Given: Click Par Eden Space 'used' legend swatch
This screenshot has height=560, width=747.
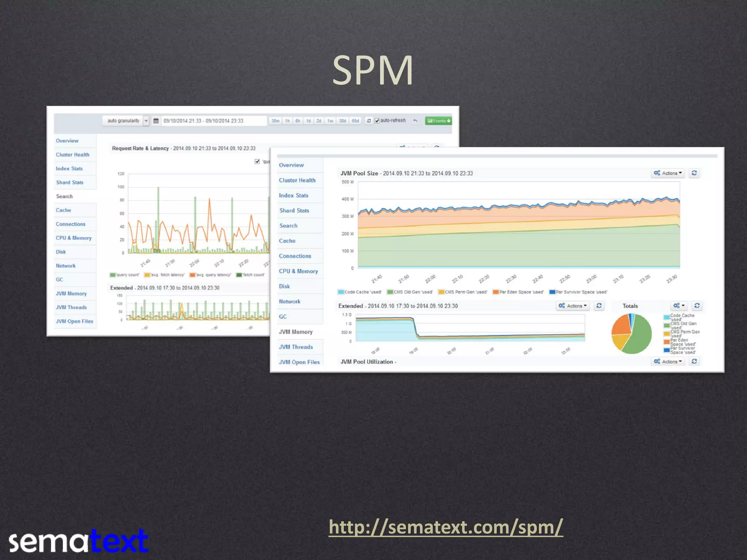Looking at the screenshot, I should click(x=496, y=292).
